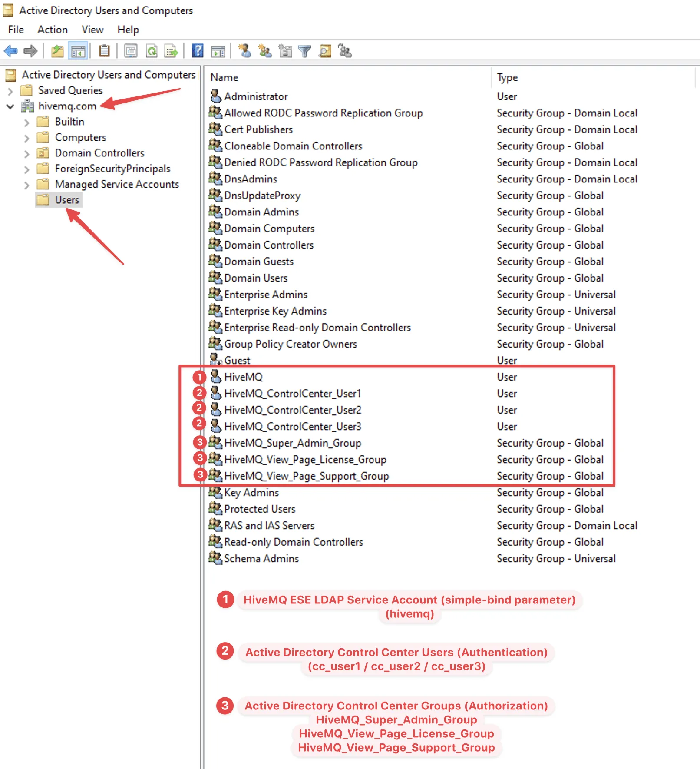
Task: Click the icon of Schema Admins group
Action: tap(215, 558)
